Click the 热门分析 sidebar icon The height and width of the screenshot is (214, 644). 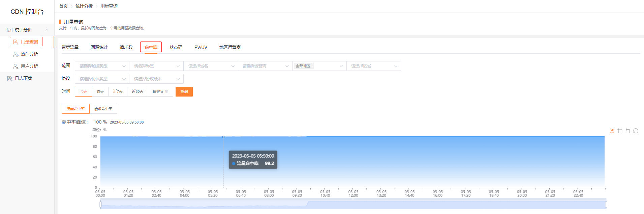pos(16,54)
